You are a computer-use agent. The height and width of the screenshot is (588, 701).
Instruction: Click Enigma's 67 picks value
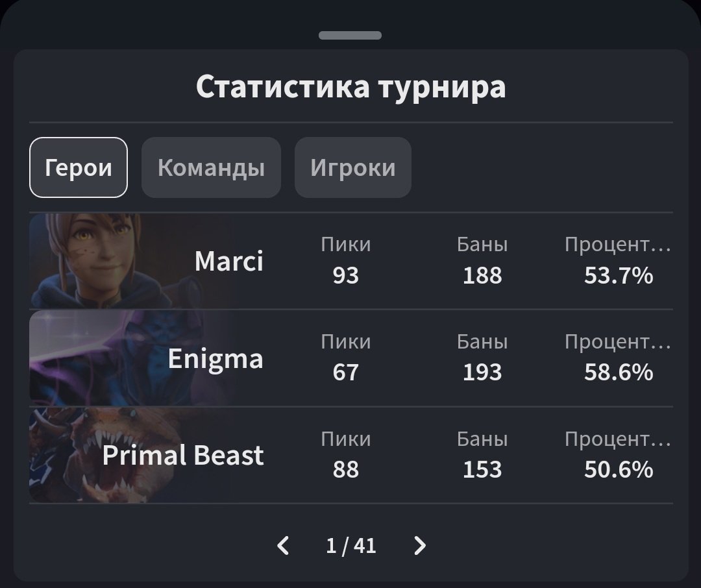[345, 373]
